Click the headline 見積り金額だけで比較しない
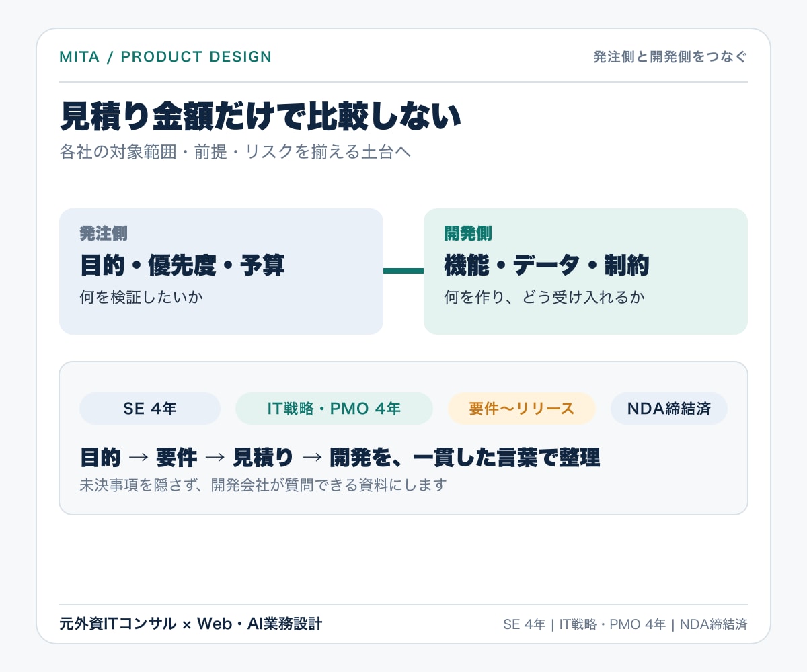Screen dimensions: 807x672 260,117
